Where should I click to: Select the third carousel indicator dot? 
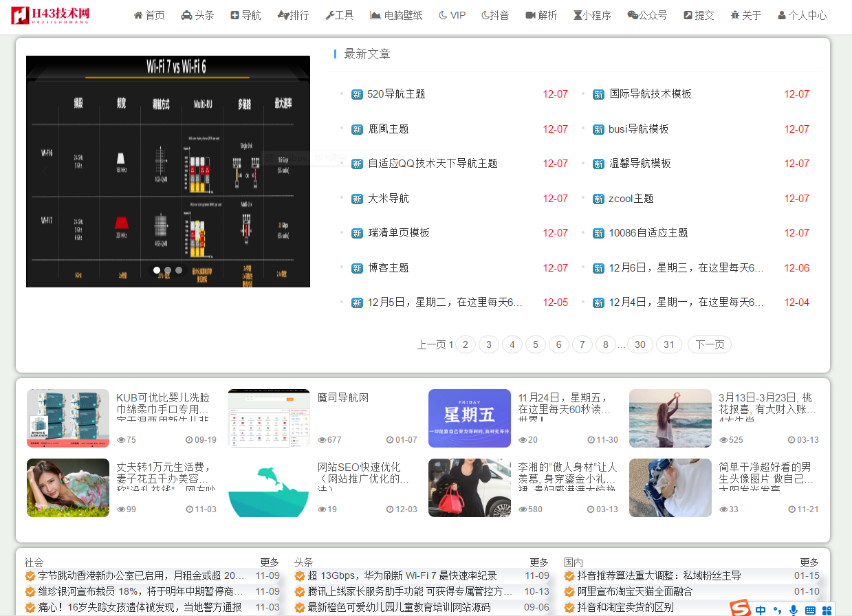click(179, 270)
